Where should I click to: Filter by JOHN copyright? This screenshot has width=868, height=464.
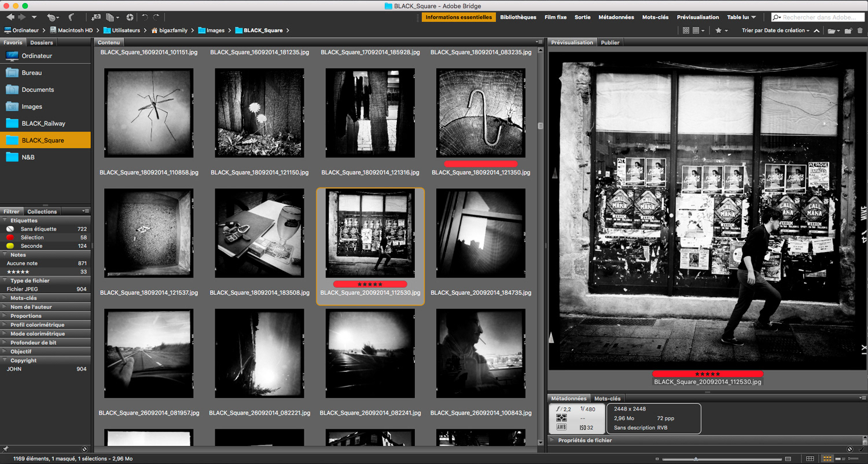pos(45,369)
